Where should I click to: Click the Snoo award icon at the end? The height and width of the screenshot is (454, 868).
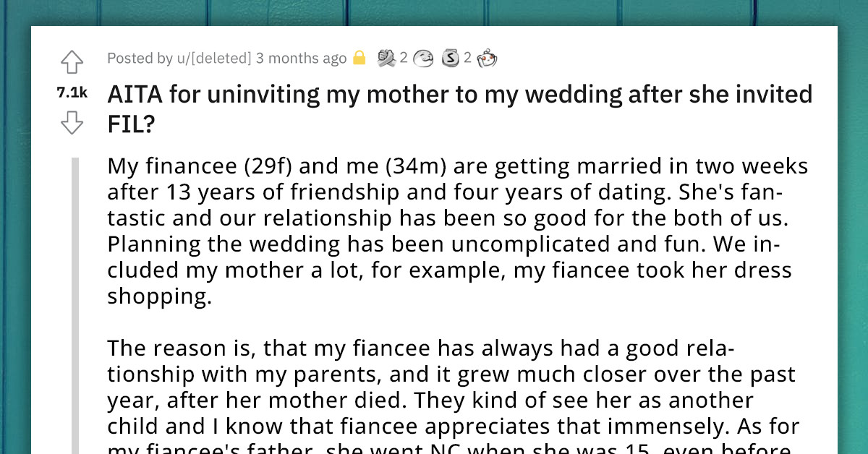(488, 58)
